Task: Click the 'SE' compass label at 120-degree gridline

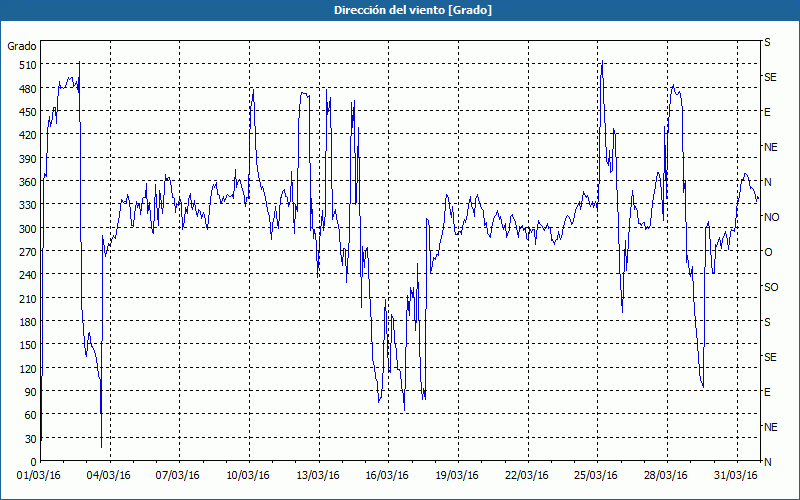Action: pos(770,357)
